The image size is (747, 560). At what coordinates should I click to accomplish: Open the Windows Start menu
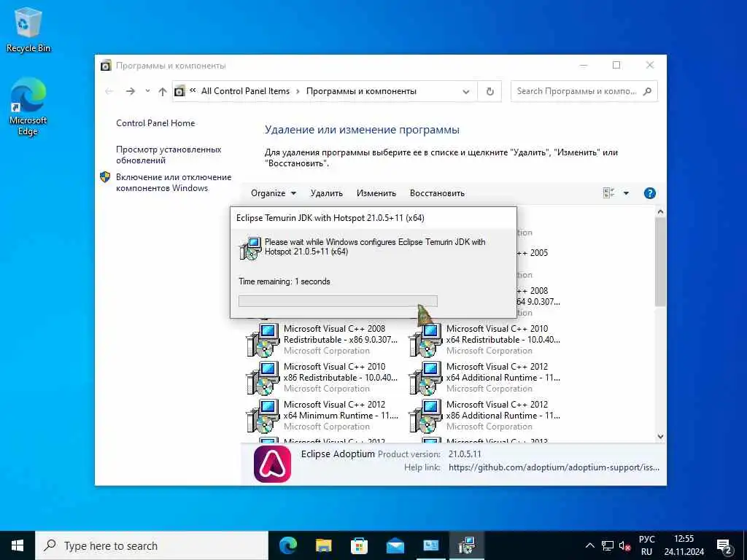18,545
